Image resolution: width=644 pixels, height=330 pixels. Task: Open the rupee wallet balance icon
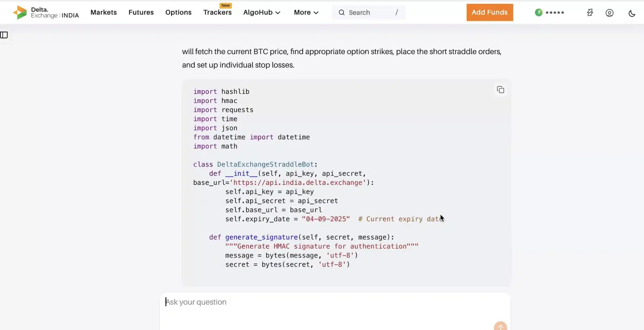[539, 13]
